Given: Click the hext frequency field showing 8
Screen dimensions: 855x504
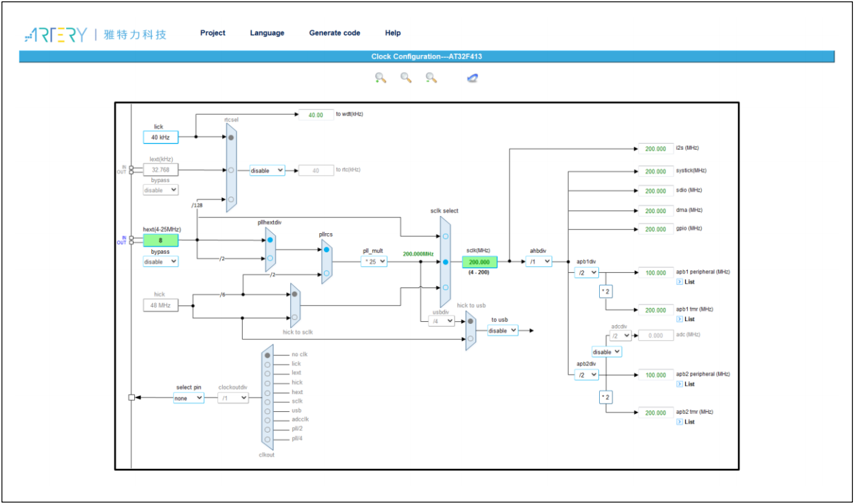Looking at the screenshot, I should (x=161, y=240).
